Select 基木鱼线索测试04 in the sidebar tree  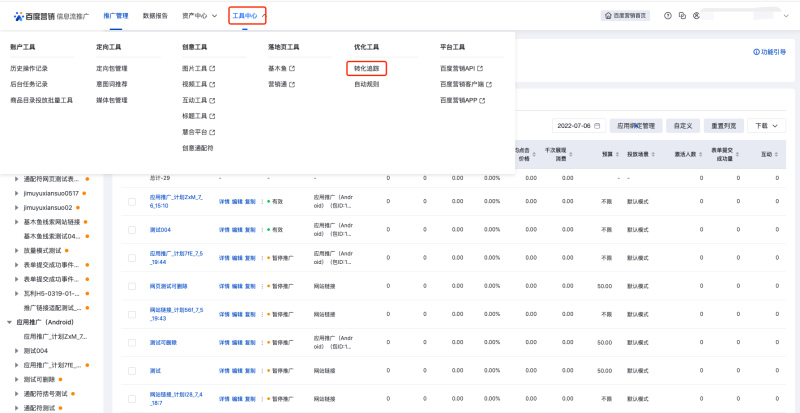pyautogui.click(x=52, y=236)
